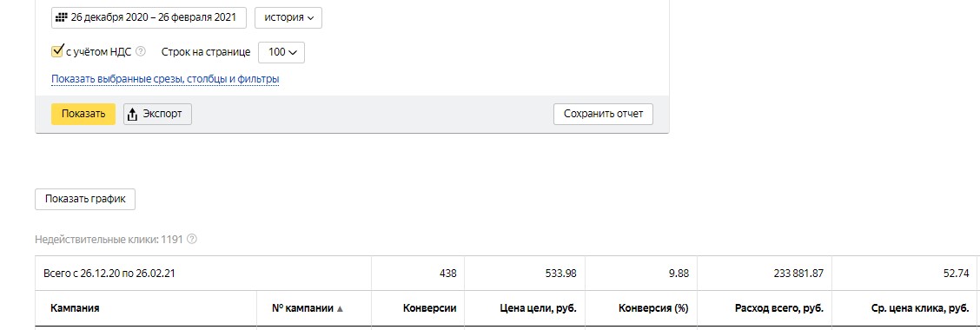Sort by Цена цели, руб. column
The width and height of the screenshot is (980, 330).
[x=538, y=308]
